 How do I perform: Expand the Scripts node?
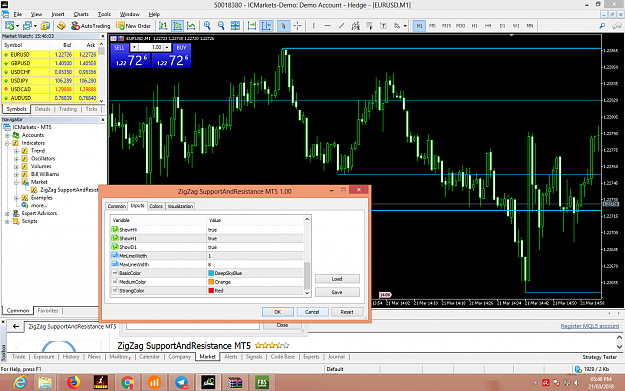point(7,222)
